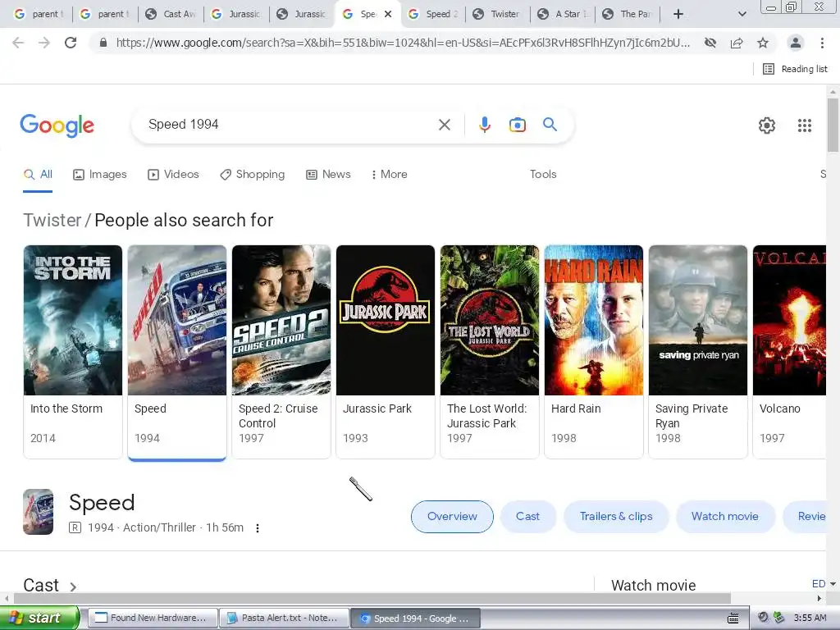This screenshot has width=840, height=630.
Task: Switch to the News tab
Action: coord(328,174)
